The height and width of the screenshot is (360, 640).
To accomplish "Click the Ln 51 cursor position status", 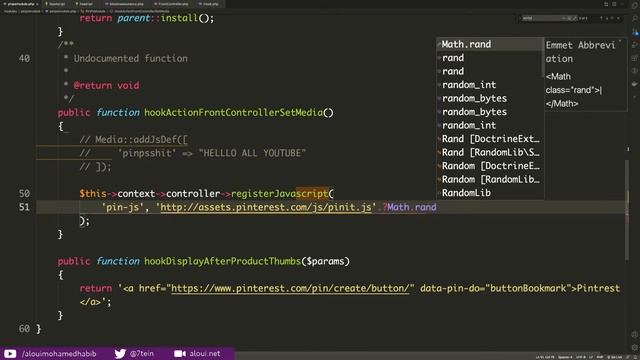I will click(545, 357).
